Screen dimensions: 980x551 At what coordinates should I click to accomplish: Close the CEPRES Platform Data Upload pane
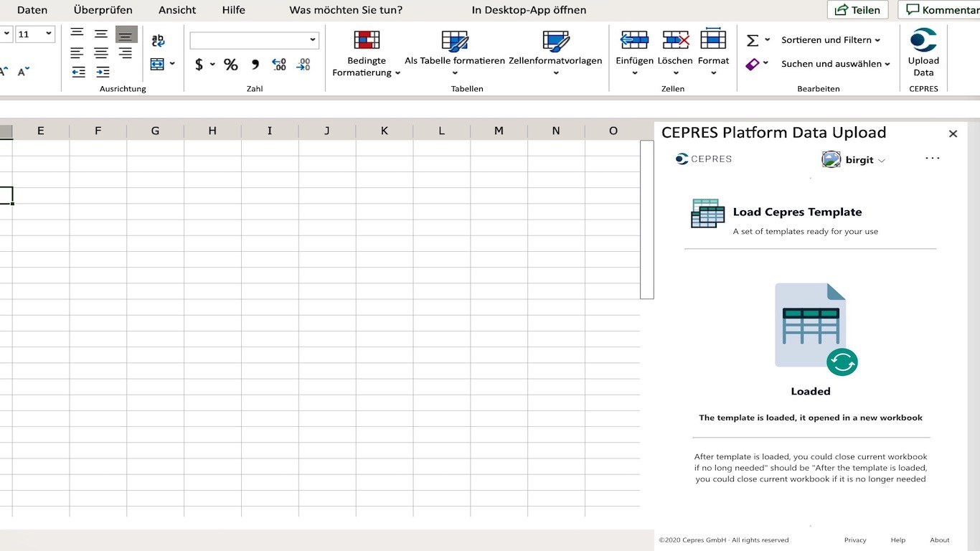tap(953, 133)
